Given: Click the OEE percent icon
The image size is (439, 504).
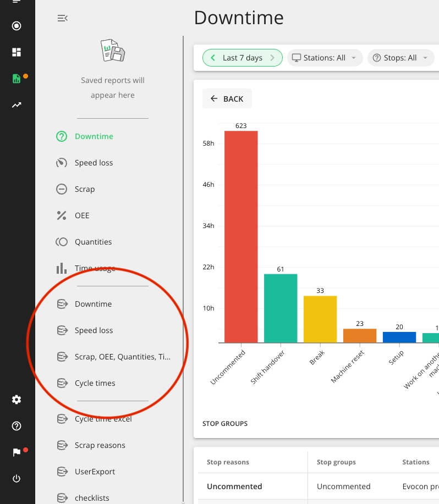Looking at the screenshot, I should [x=62, y=215].
